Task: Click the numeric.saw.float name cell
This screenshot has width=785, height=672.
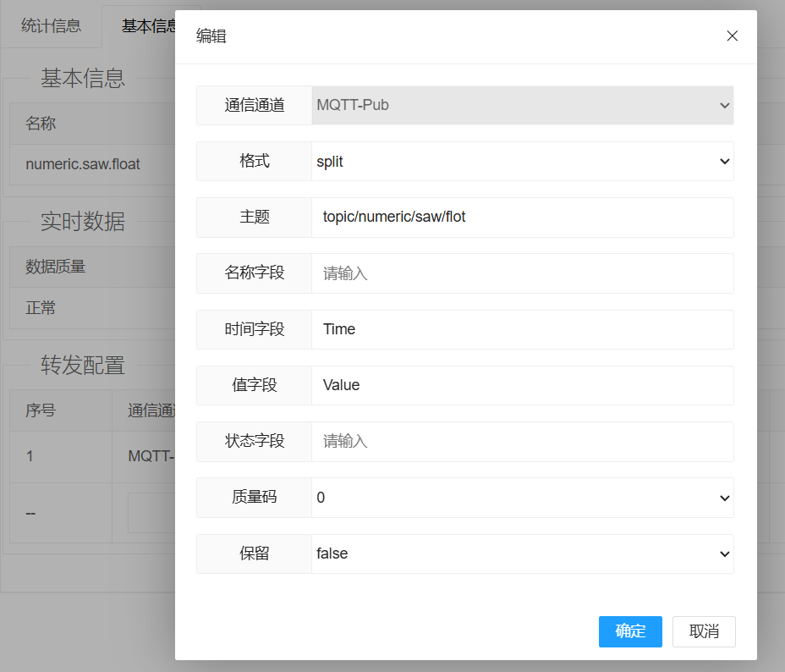Action: pyautogui.click(x=83, y=164)
